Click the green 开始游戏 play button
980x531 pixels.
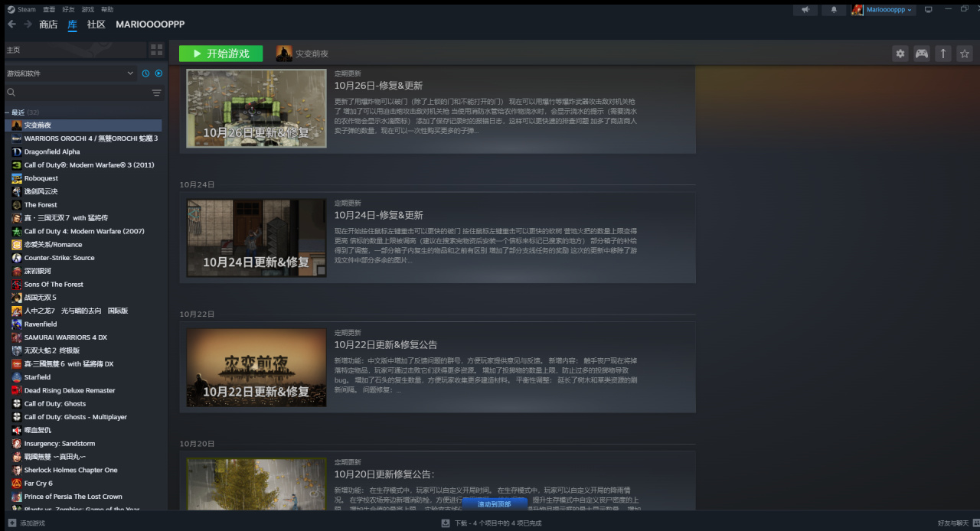point(220,54)
